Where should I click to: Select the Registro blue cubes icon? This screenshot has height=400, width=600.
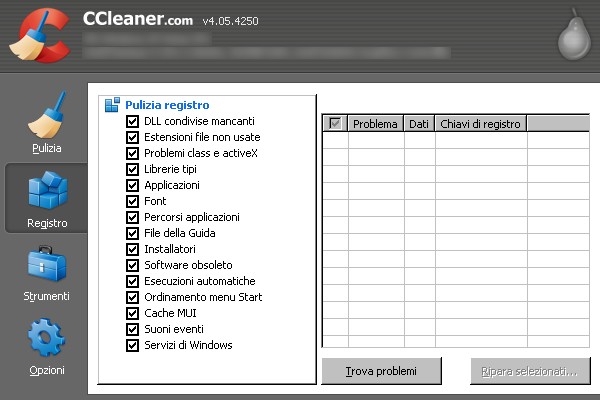(48, 190)
